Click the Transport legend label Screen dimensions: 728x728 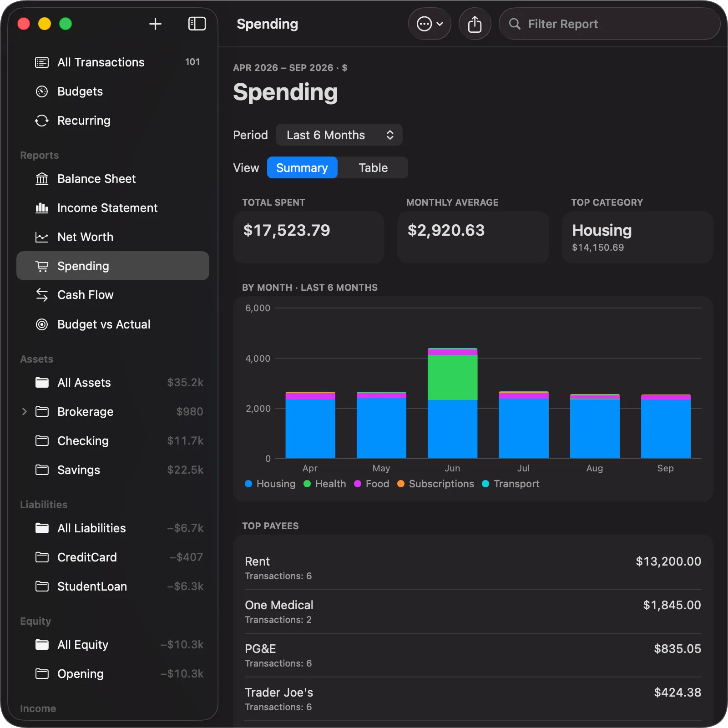516,484
